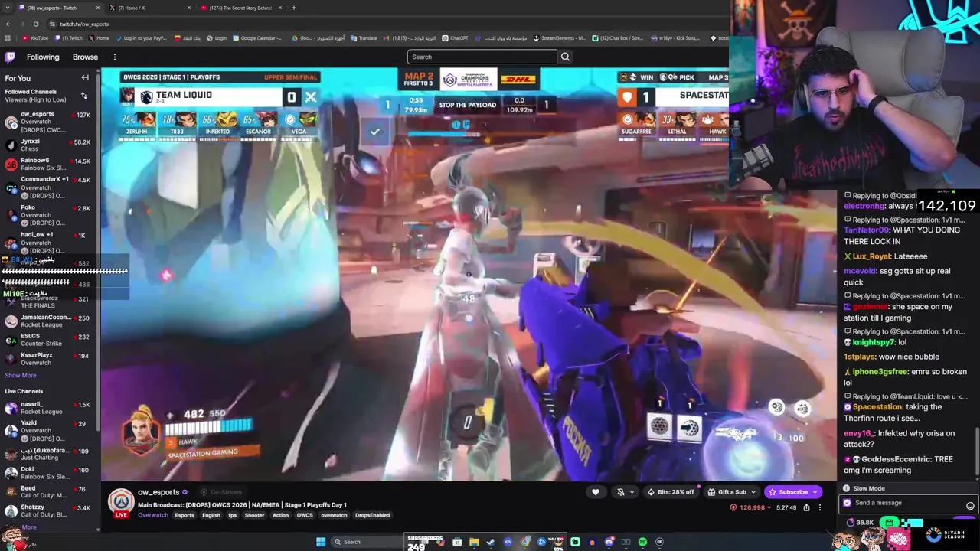This screenshot has height=551, width=980.
Task: Open Doki Rainbow Six channel
Action: [47, 472]
